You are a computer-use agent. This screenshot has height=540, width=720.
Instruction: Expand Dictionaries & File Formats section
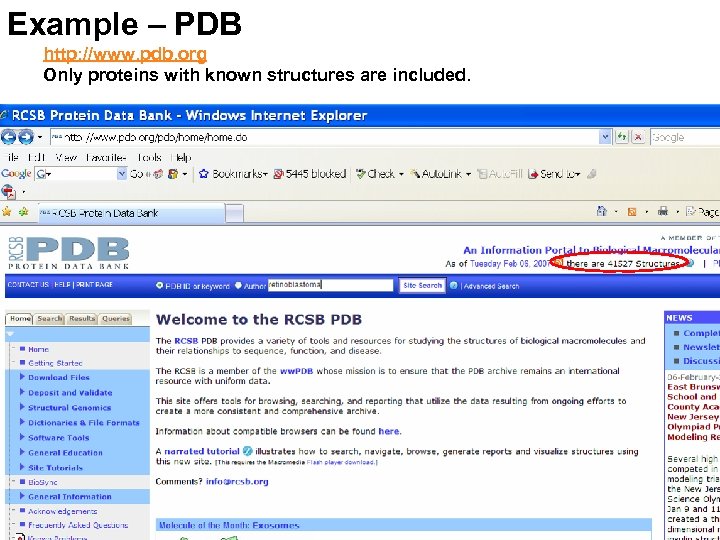(22, 422)
